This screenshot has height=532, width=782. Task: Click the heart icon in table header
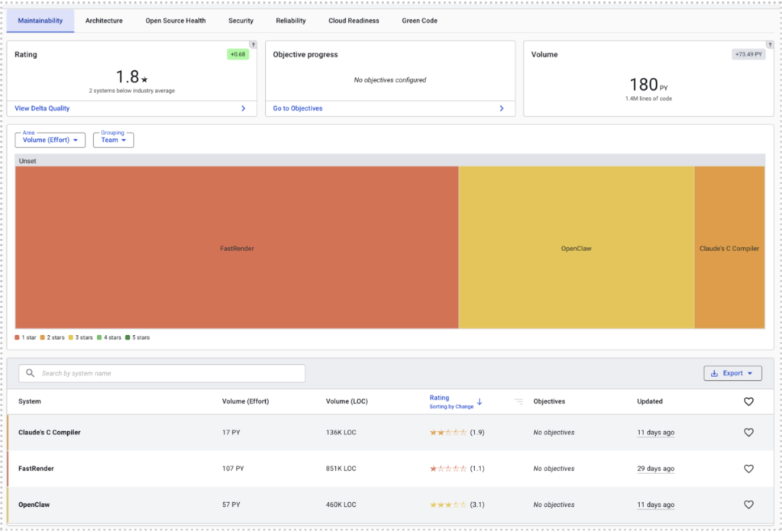[x=748, y=401]
